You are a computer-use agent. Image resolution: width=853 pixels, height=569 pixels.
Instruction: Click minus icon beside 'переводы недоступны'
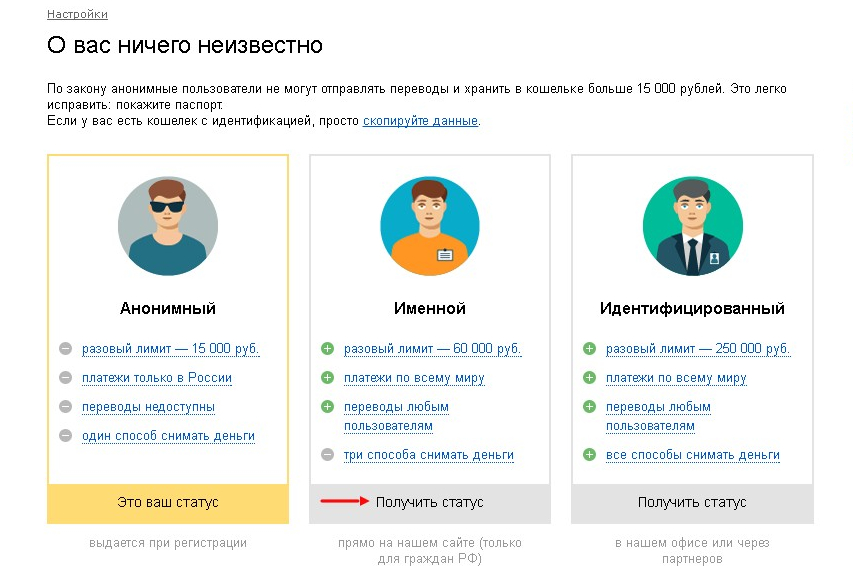click(x=65, y=406)
